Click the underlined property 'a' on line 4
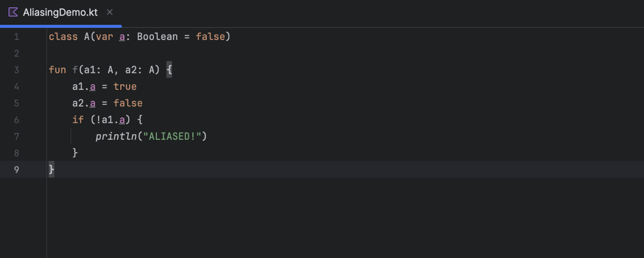 pos(93,87)
